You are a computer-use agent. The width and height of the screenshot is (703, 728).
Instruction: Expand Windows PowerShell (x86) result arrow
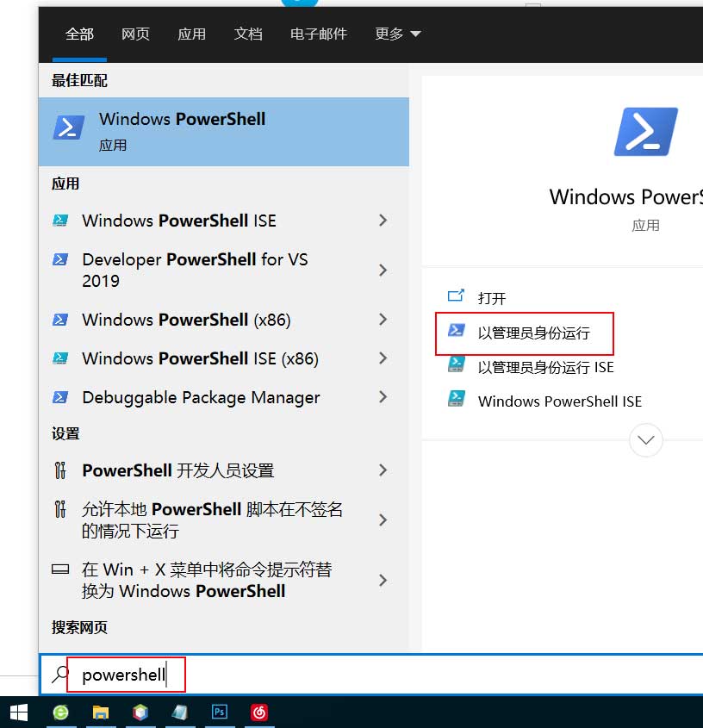[383, 320]
